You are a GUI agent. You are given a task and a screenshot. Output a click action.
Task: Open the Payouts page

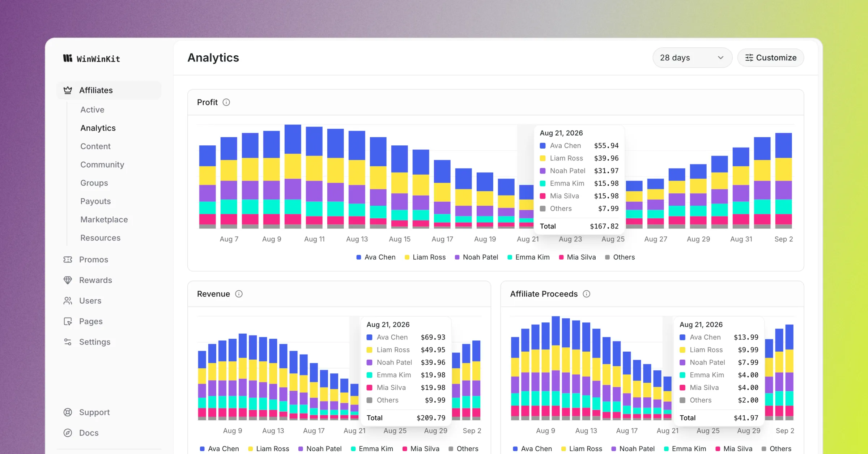[x=95, y=201]
